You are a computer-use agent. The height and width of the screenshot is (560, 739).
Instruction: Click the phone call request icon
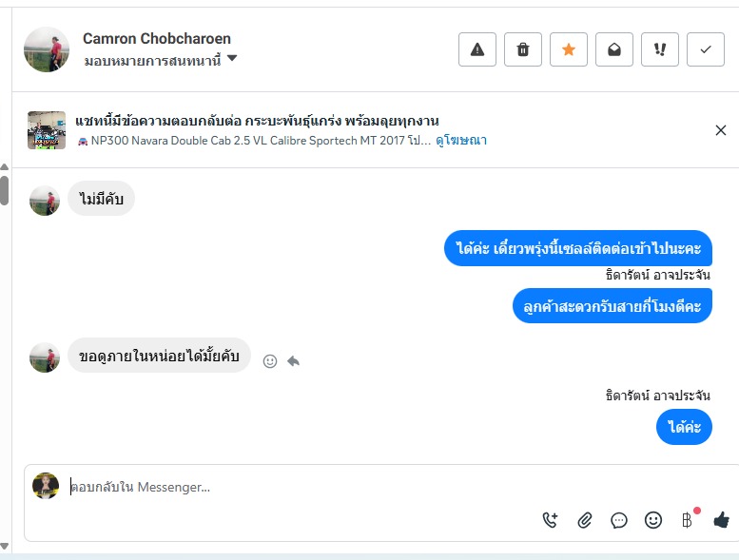pos(550,520)
